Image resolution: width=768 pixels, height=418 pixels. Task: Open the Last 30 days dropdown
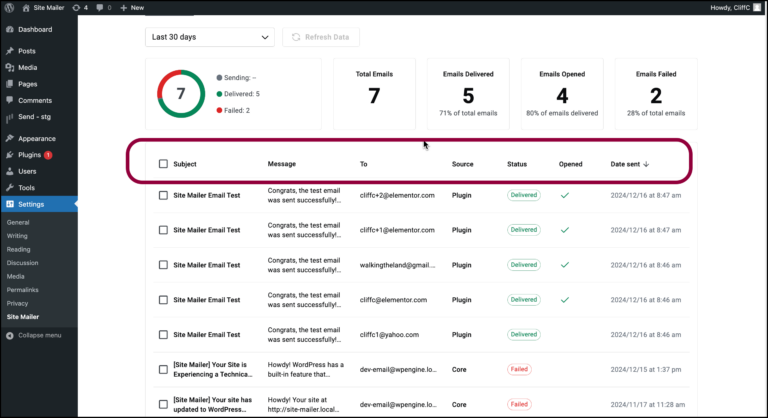[209, 37]
